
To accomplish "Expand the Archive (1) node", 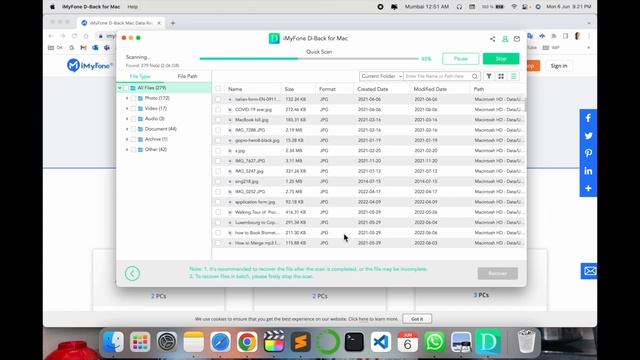I will click(127, 139).
